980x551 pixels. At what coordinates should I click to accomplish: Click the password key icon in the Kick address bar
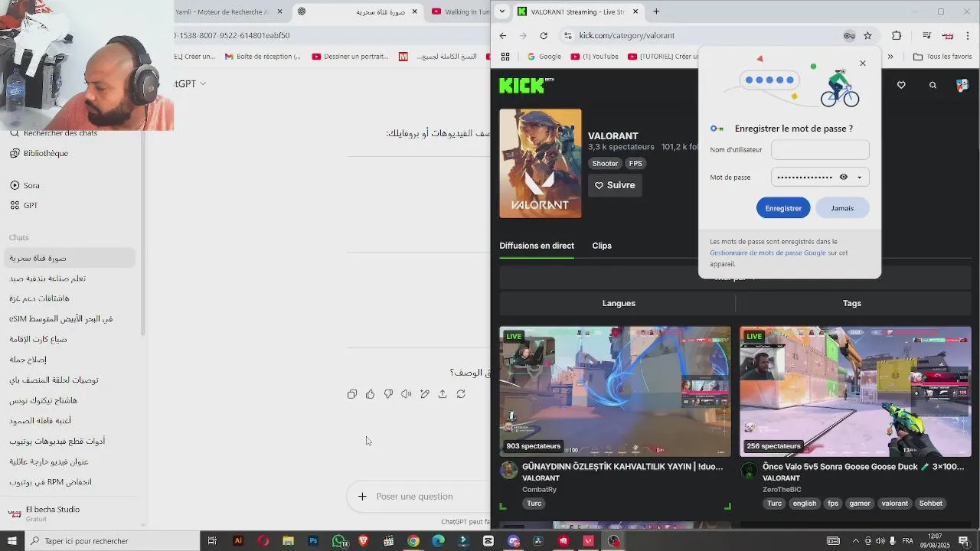(849, 35)
